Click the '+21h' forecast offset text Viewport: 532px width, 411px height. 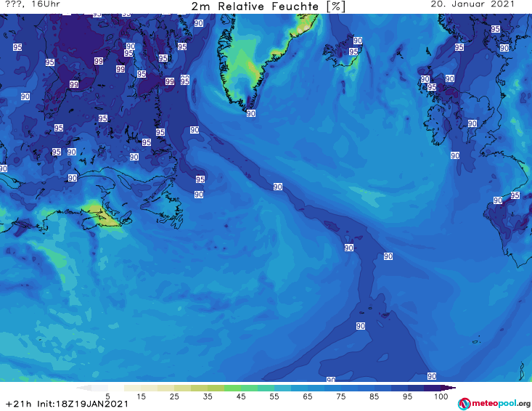(x=19, y=404)
